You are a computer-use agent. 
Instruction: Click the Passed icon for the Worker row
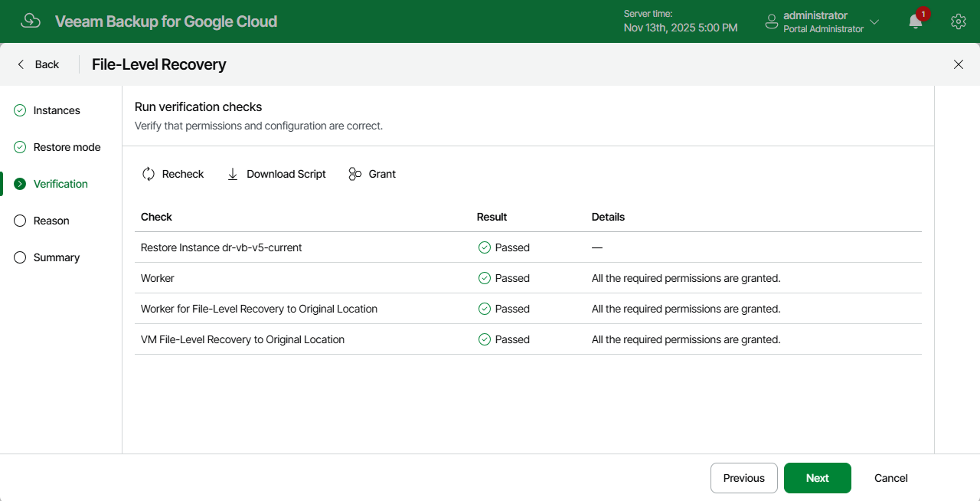click(x=484, y=278)
